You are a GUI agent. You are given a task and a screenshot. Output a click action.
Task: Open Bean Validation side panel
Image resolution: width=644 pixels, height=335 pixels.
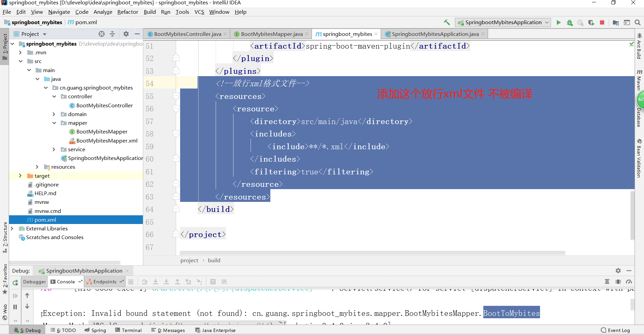pos(639,158)
